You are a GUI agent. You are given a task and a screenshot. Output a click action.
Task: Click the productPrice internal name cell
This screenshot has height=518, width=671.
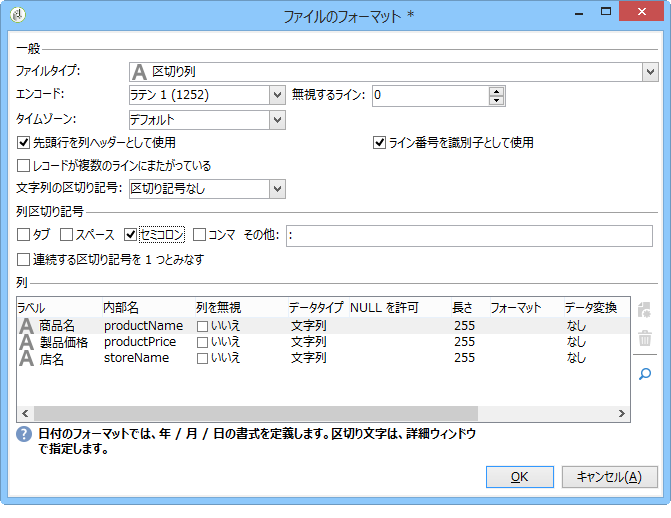[140, 342]
